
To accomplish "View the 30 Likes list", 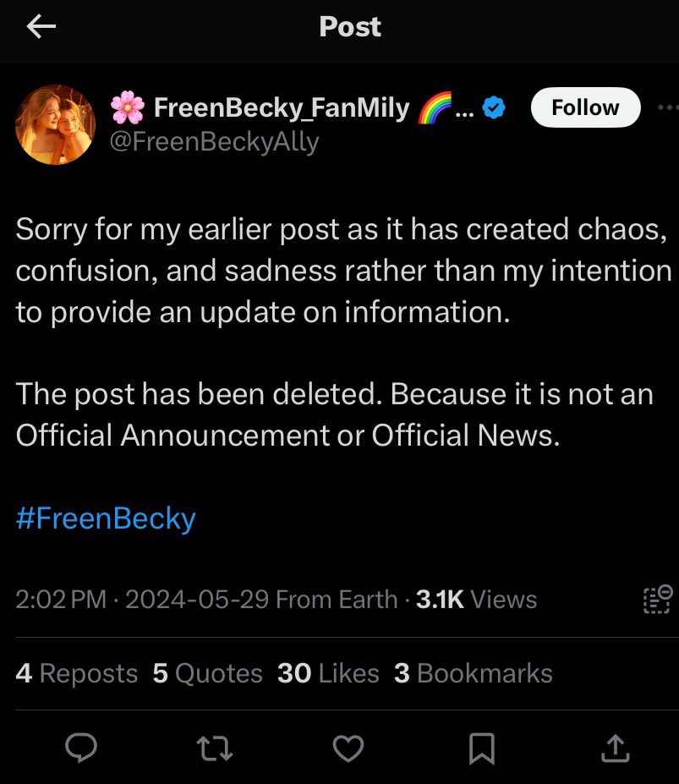I will (328, 673).
